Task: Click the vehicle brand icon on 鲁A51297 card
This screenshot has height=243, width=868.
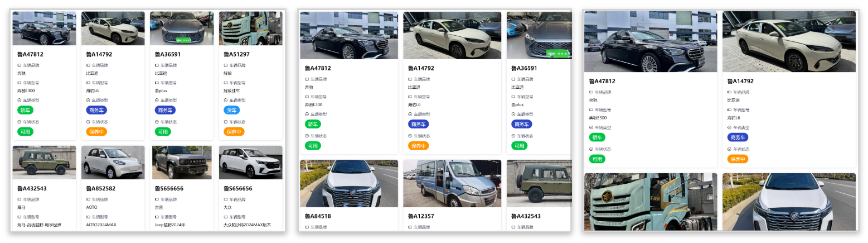Action: click(225, 65)
